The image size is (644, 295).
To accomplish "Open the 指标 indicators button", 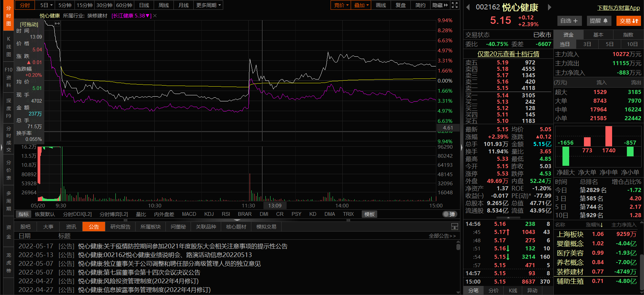I will (23, 214).
